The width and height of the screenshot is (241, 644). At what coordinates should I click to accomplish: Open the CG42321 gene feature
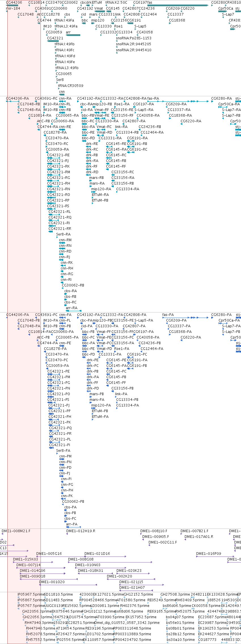(x=53, y=41)
